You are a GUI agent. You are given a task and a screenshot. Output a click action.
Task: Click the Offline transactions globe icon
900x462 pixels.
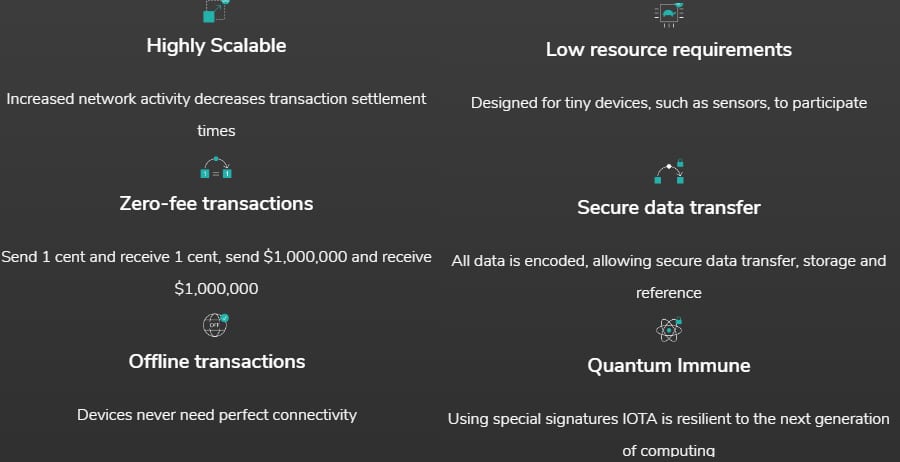click(x=216, y=324)
